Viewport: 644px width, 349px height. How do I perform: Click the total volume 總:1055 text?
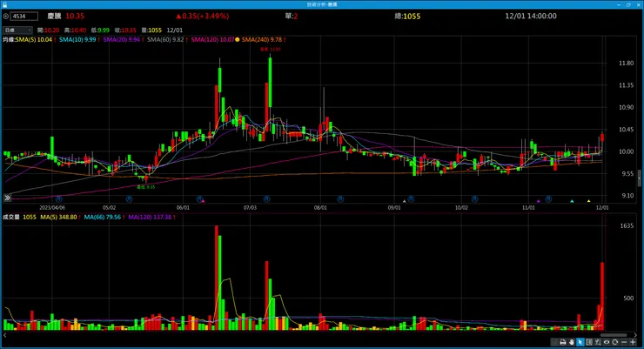[407, 16]
